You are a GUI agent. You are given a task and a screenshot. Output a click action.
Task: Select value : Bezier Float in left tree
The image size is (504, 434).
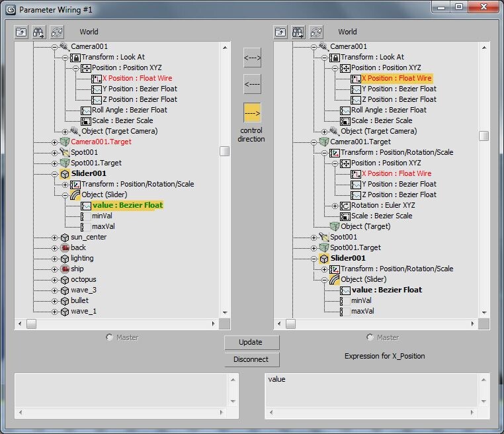point(127,205)
